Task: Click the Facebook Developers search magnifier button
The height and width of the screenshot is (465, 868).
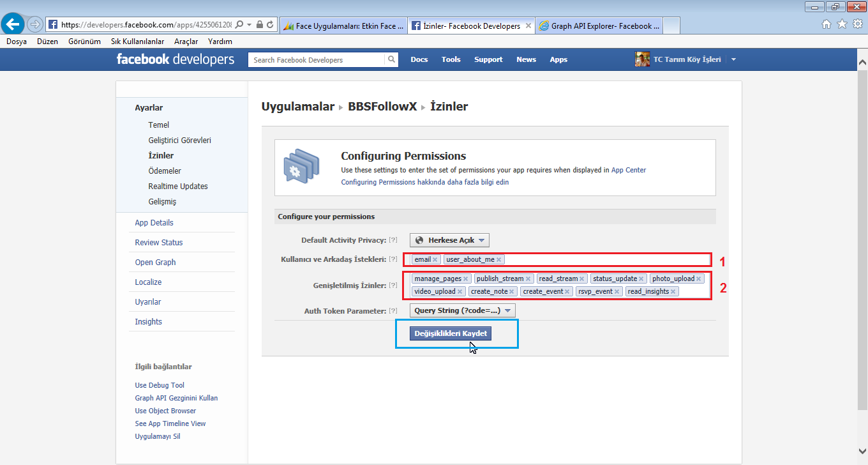Action: coord(392,59)
